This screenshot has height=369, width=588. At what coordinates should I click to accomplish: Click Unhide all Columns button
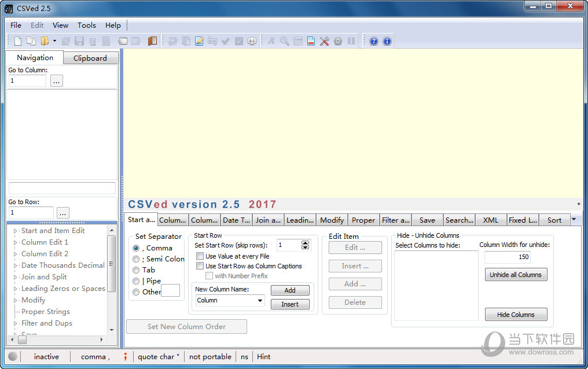516,275
